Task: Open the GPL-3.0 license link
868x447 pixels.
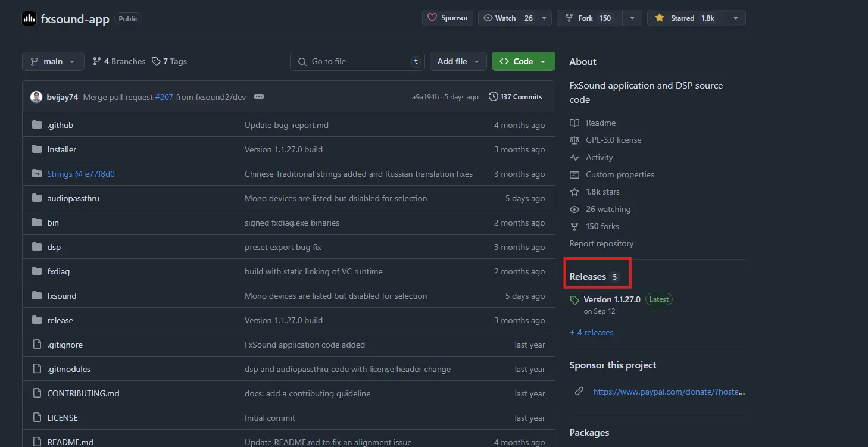Action: point(605,140)
